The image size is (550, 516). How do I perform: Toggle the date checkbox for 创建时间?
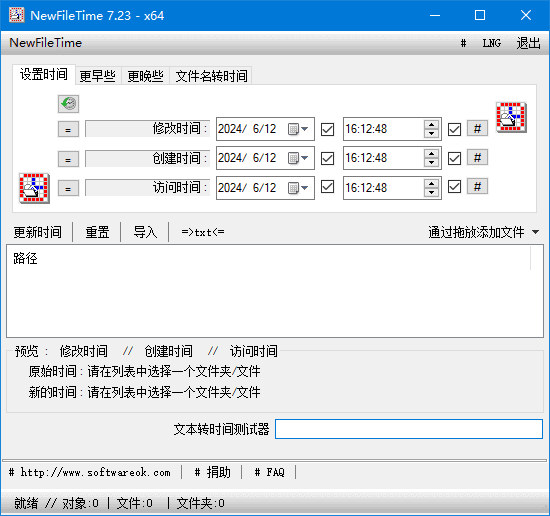328,158
